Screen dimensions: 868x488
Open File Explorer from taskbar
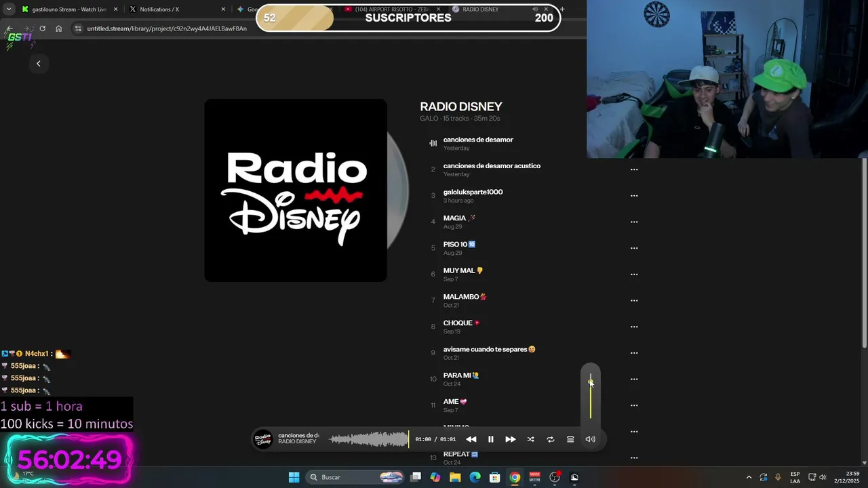click(x=455, y=477)
